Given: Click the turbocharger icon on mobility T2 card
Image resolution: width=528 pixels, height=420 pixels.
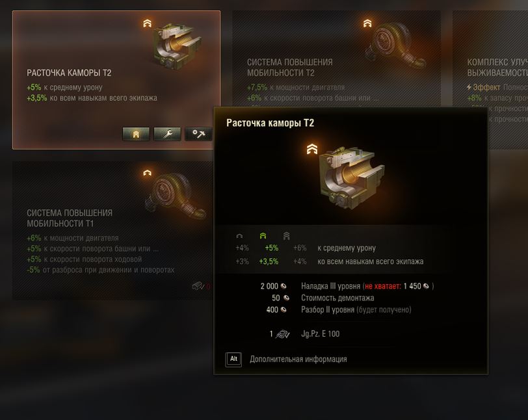Looking at the screenshot, I should (x=396, y=45).
